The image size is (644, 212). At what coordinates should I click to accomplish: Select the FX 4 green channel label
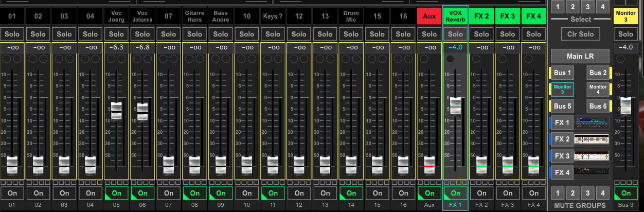[534, 16]
